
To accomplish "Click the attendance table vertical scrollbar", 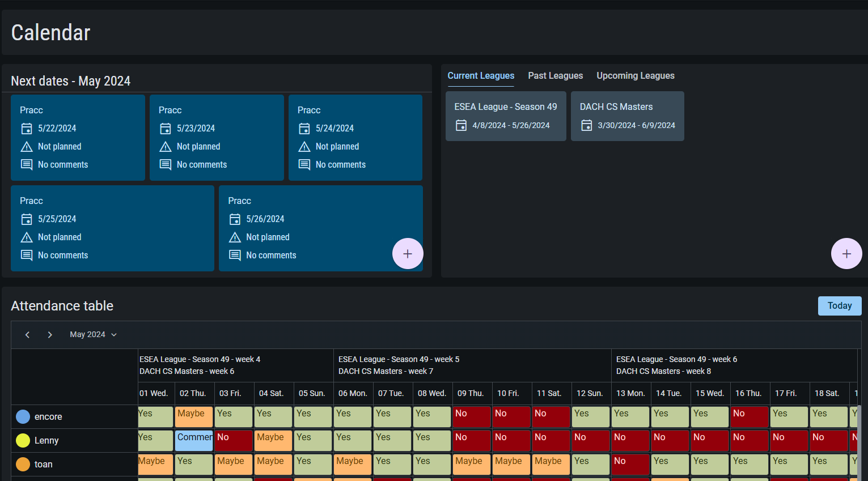I will 859,442.
